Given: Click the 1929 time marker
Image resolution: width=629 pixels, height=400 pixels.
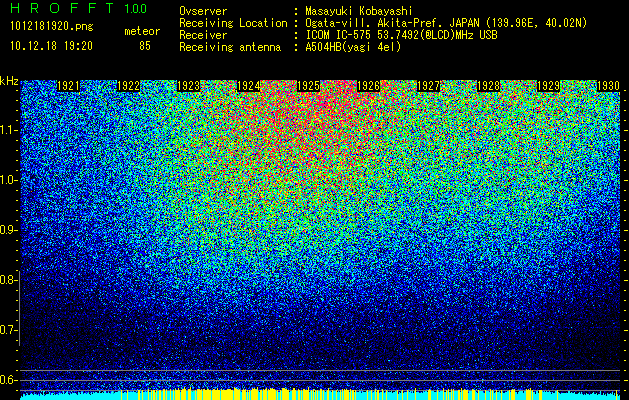Looking at the screenshot, I should click(548, 86).
